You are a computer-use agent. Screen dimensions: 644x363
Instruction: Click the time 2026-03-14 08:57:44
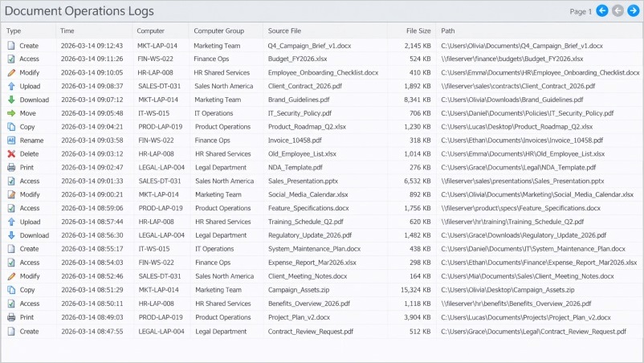(x=92, y=222)
